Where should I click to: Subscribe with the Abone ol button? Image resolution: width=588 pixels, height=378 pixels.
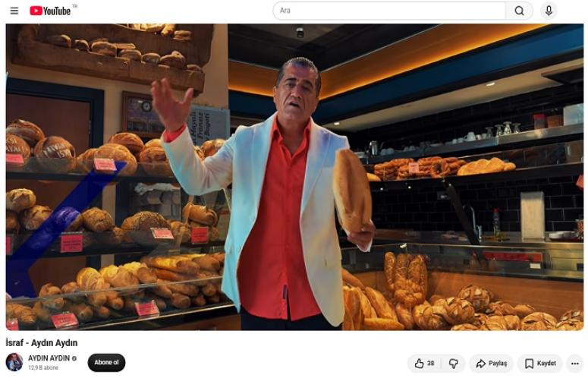[x=106, y=362]
